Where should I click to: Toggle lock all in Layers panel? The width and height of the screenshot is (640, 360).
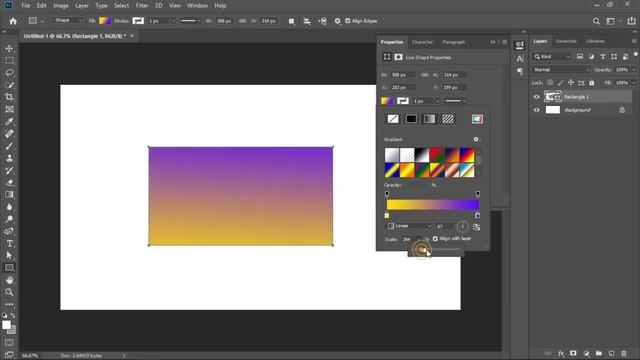(x=592, y=83)
